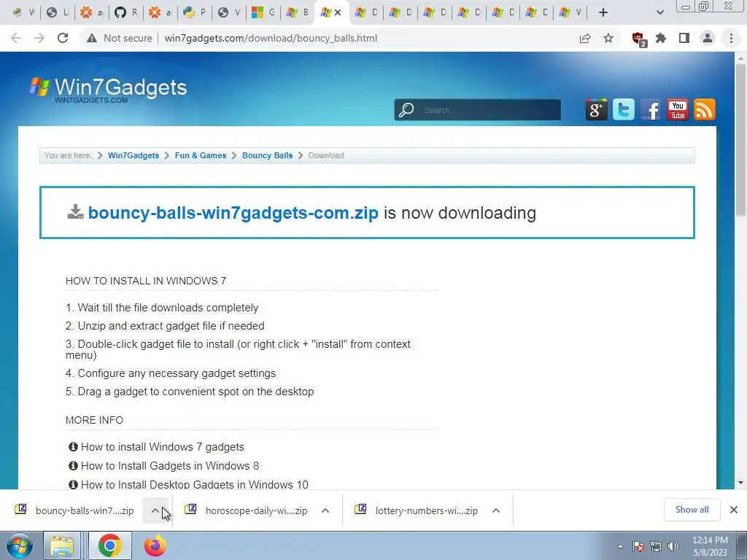Open network icon in system tray
This screenshot has width=747, height=560.
(656, 546)
